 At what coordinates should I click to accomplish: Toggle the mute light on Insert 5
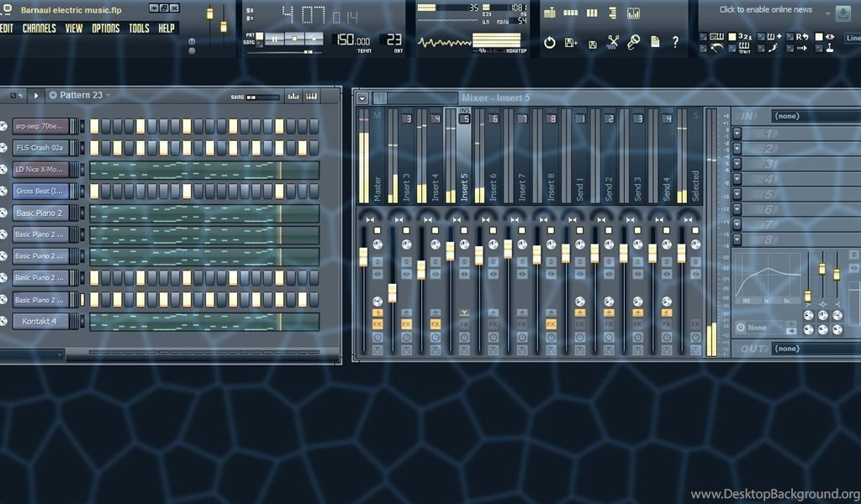[464, 230]
